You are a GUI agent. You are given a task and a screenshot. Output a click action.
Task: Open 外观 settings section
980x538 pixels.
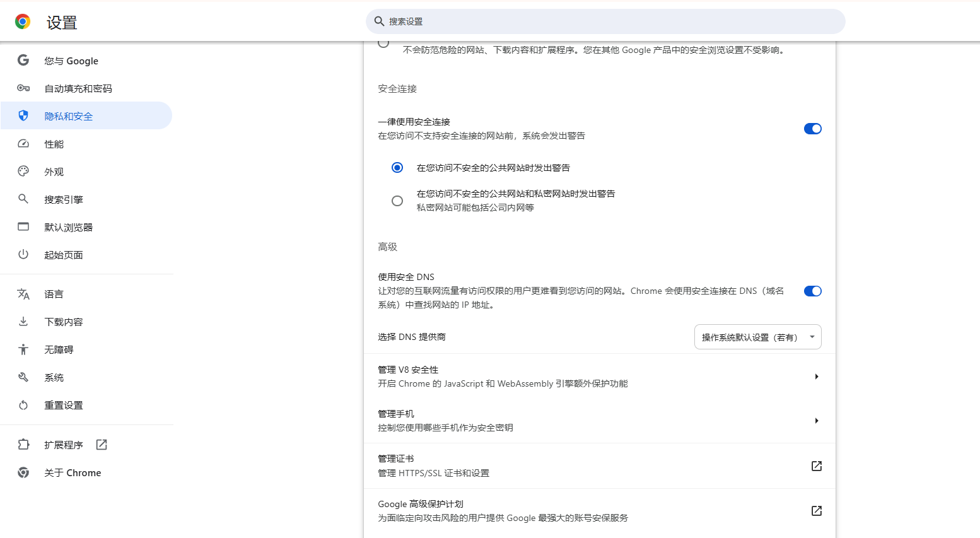coord(86,172)
